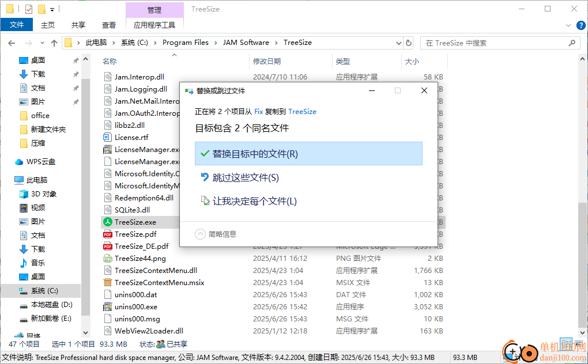Collapse the 简略信息 details chevron
Viewport: 588px width, 364px height.
pos(200,234)
